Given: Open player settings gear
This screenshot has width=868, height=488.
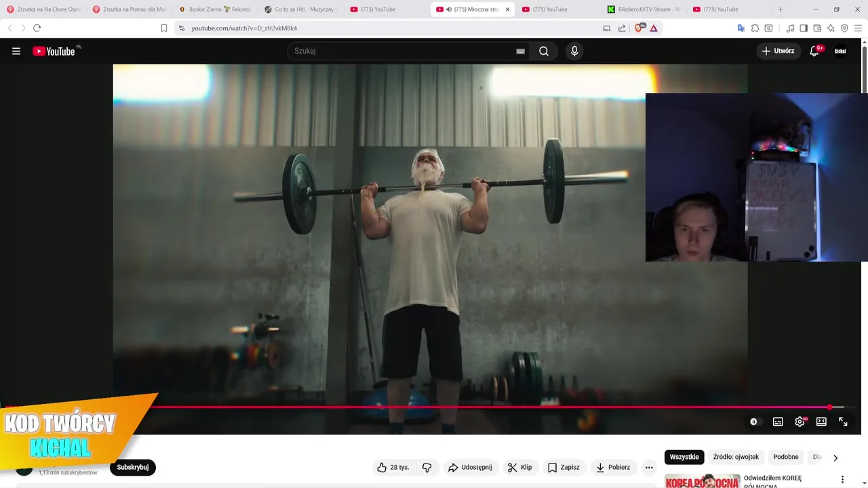Looking at the screenshot, I should [x=800, y=422].
